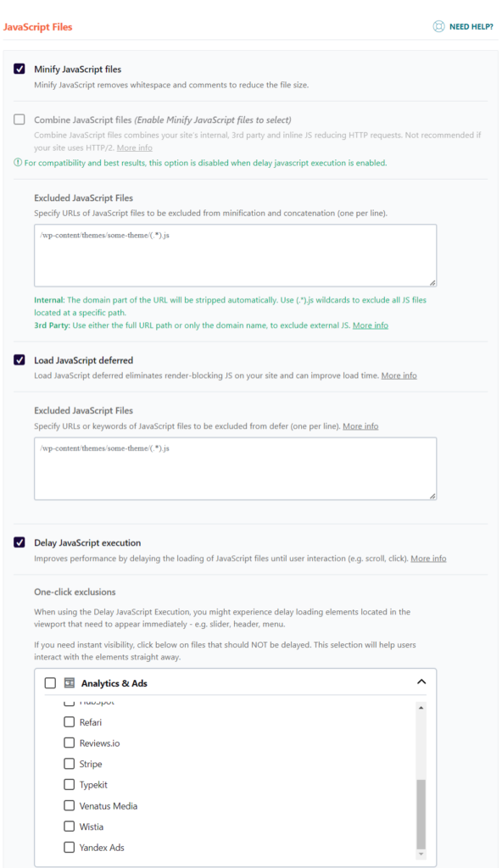
Task: Check the Venatus Media exclusion box
Action: [69, 805]
